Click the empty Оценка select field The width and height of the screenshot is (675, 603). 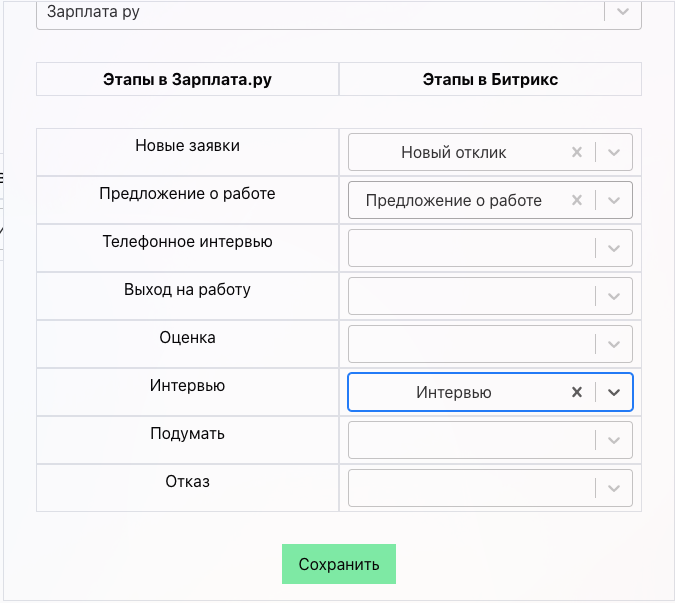pos(470,344)
